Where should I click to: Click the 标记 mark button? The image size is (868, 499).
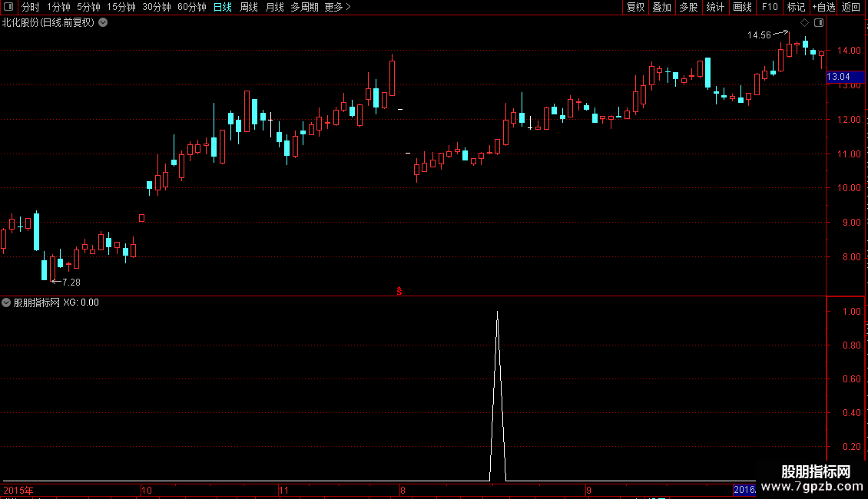click(x=796, y=7)
